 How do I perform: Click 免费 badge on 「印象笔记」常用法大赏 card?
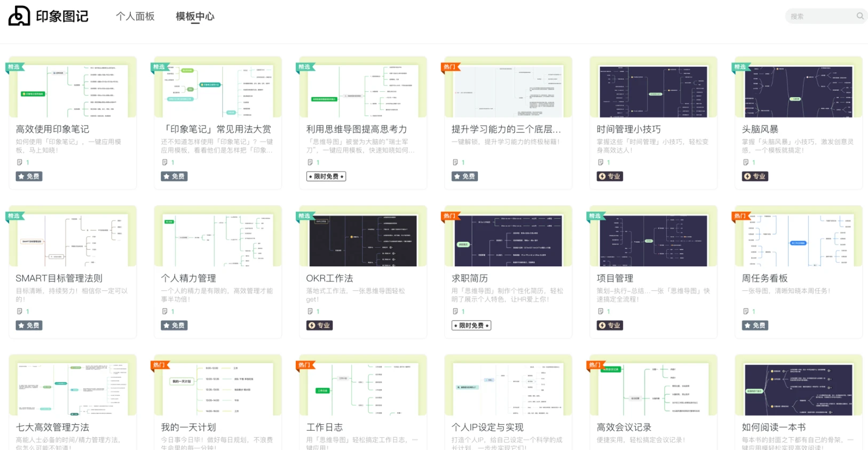175,176
